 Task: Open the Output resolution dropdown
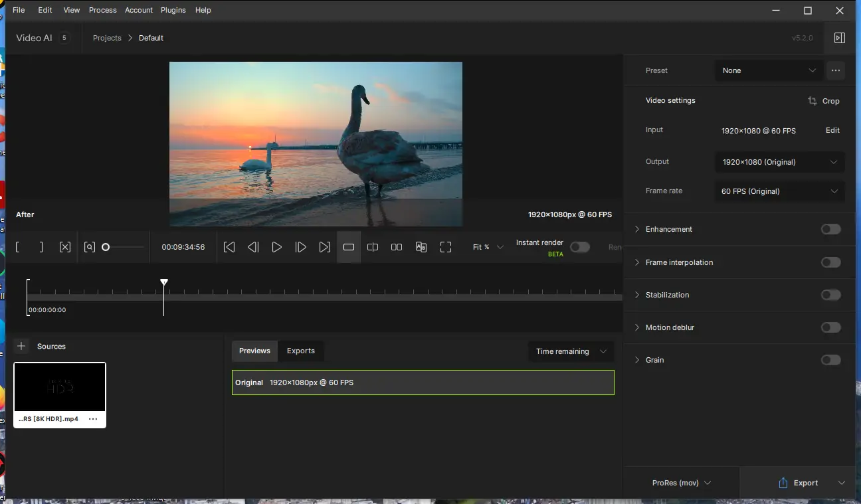pos(779,162)
